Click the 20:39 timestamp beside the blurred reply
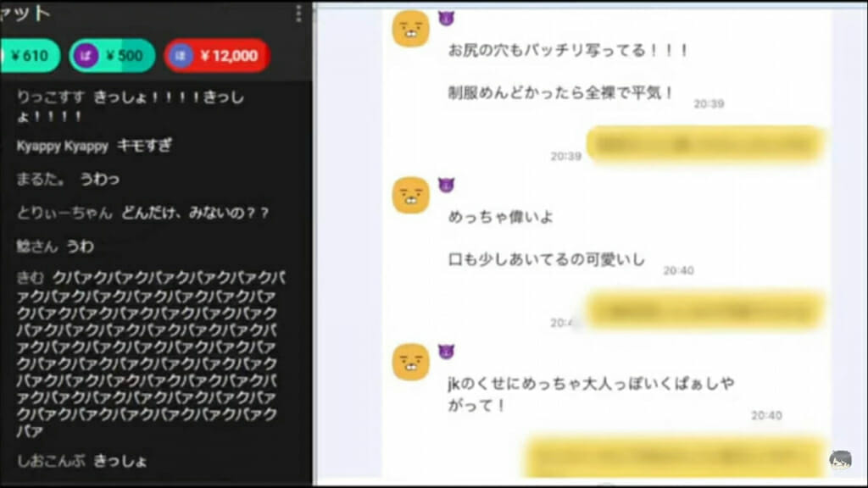868x488 pixels. pos(565,157)
